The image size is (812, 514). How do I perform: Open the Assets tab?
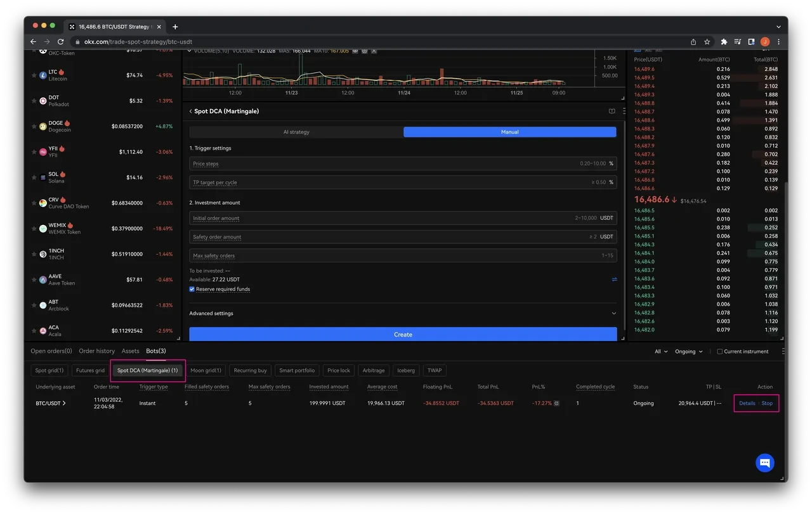[130, 351]
